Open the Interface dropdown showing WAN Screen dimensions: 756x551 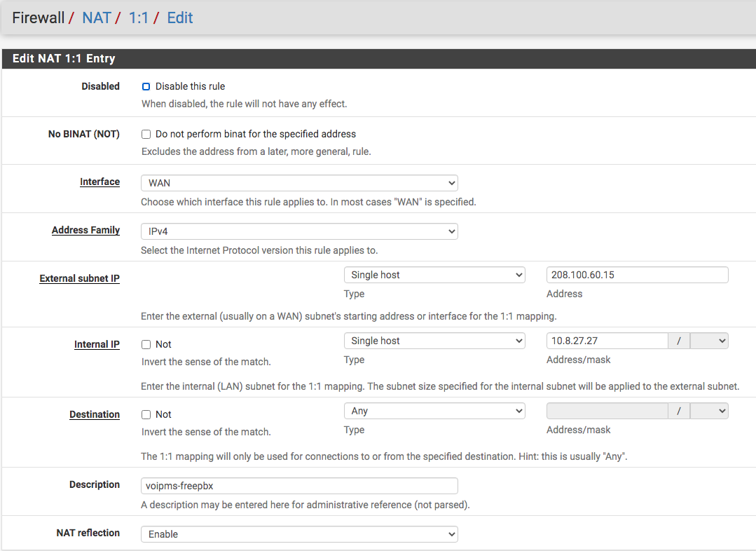coord(299,184)
